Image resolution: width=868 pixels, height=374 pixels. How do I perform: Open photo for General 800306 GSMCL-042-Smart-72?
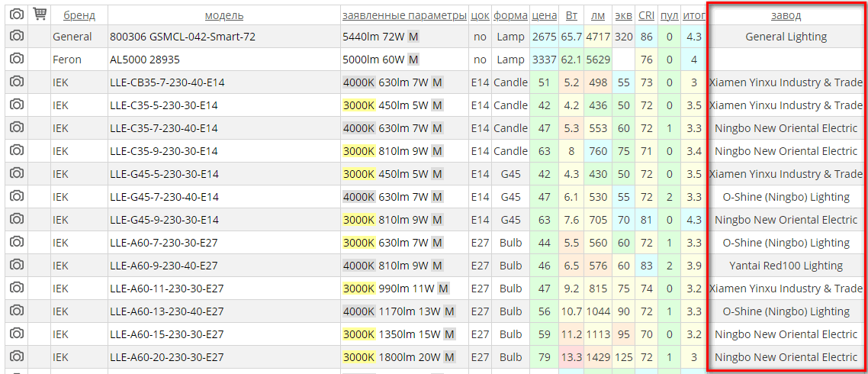[17, 37]
